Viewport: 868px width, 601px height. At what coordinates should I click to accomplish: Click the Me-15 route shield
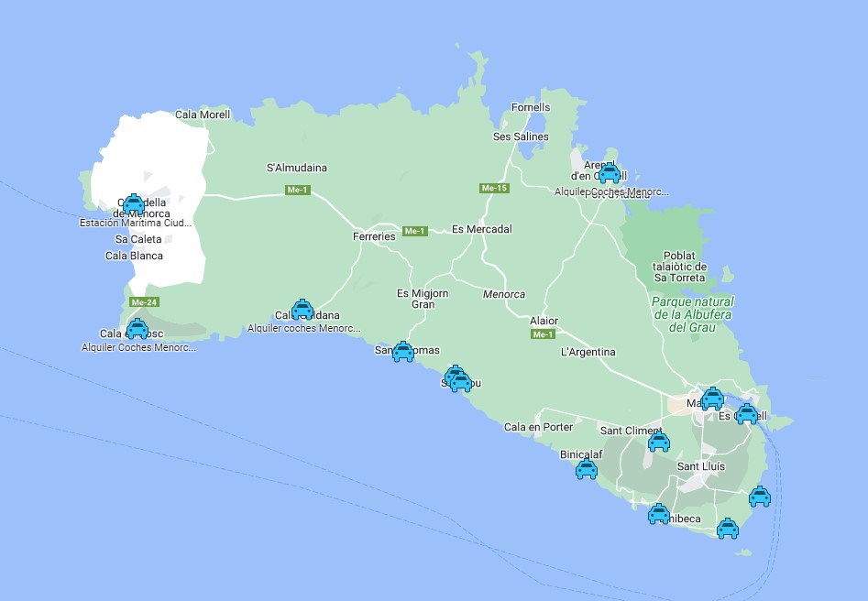click(492, 188)
